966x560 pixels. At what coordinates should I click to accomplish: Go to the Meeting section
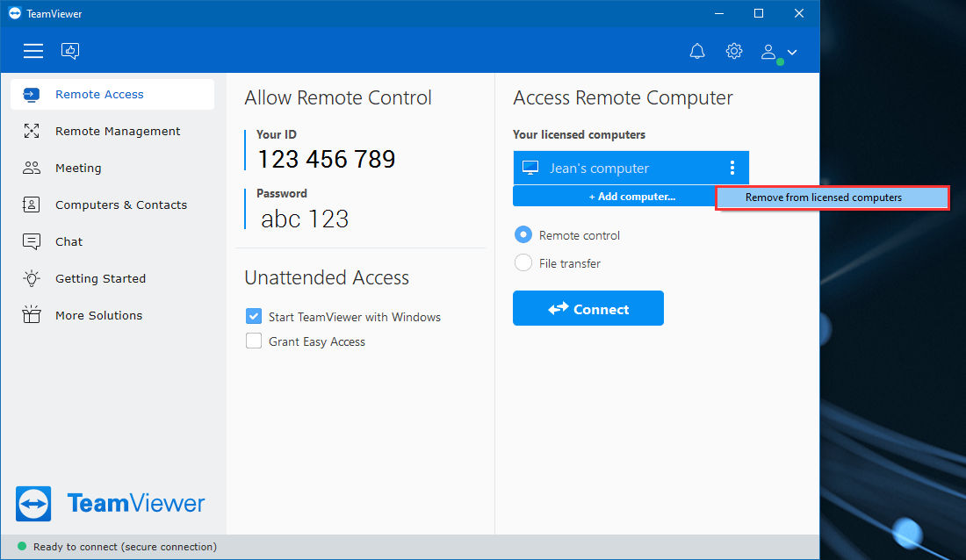78,169
